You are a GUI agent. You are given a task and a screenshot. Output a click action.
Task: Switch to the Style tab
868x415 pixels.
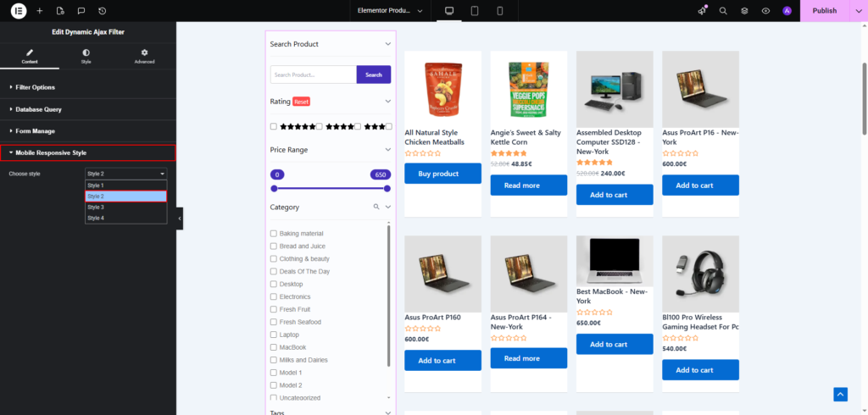(86, 57)
